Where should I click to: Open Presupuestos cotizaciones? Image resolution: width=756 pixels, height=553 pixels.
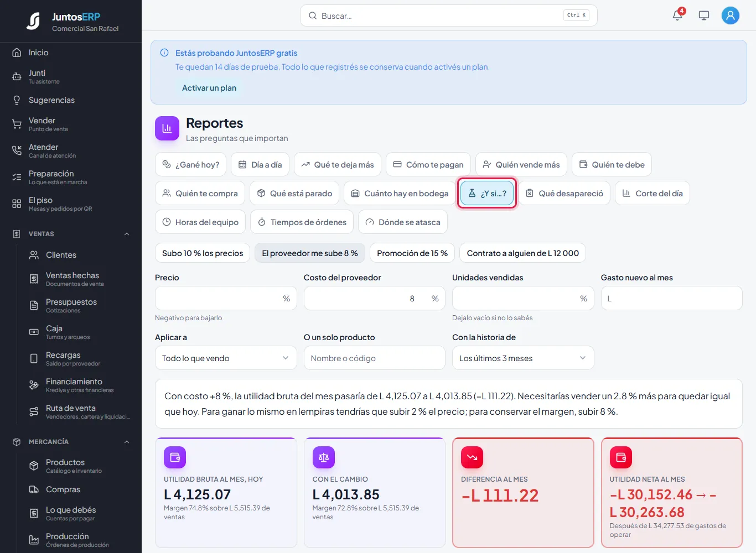[80, 306]
